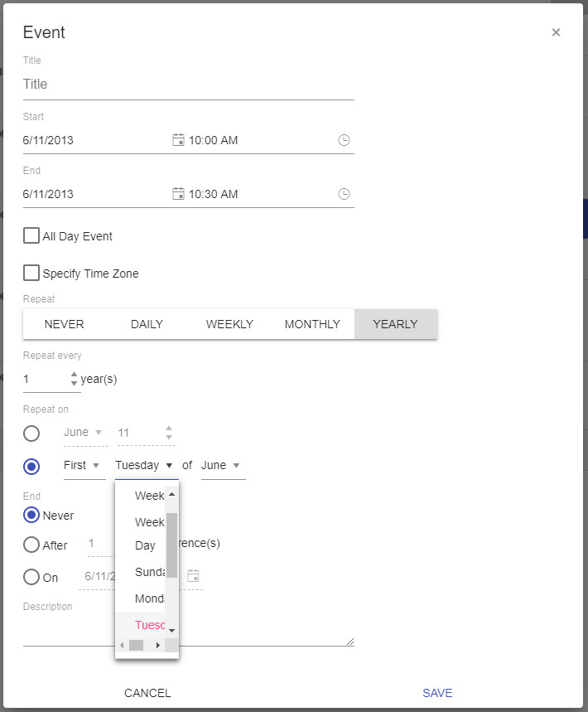Select 'Sunday' from the open weekday list

[149, 572]
